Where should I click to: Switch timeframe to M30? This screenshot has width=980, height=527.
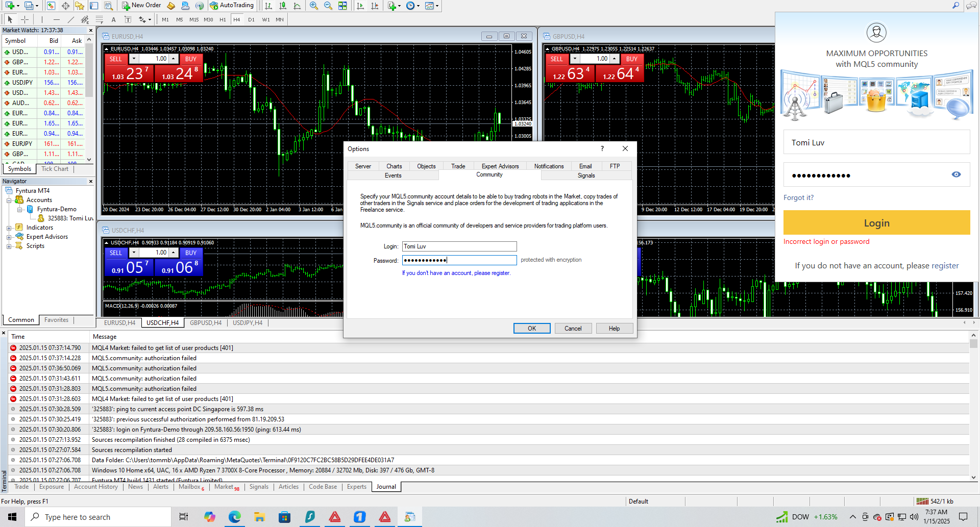(x=208, y=19)
